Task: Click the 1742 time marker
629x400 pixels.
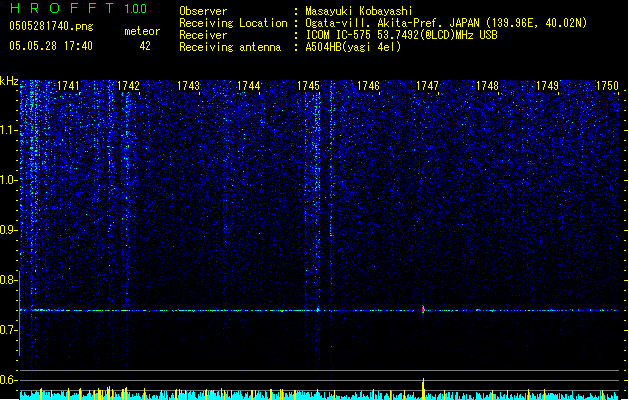Action: click(128, 86)
